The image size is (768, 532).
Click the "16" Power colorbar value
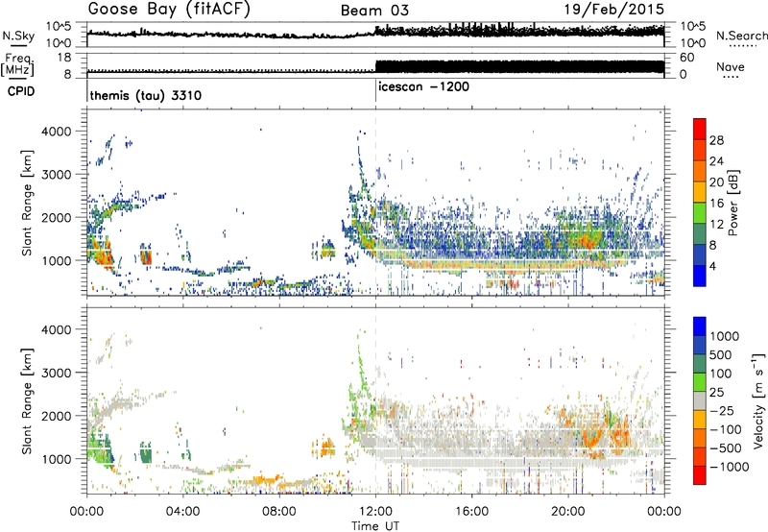716,204
